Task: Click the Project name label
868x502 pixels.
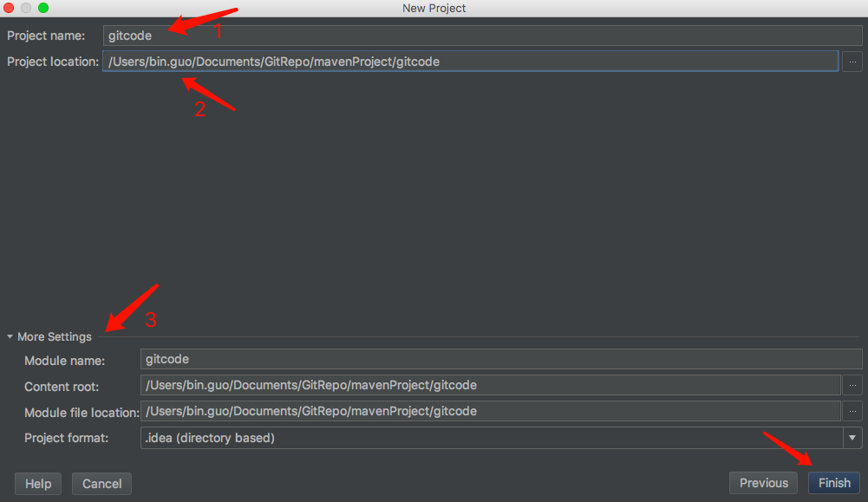Action: [x=46, y=36]
